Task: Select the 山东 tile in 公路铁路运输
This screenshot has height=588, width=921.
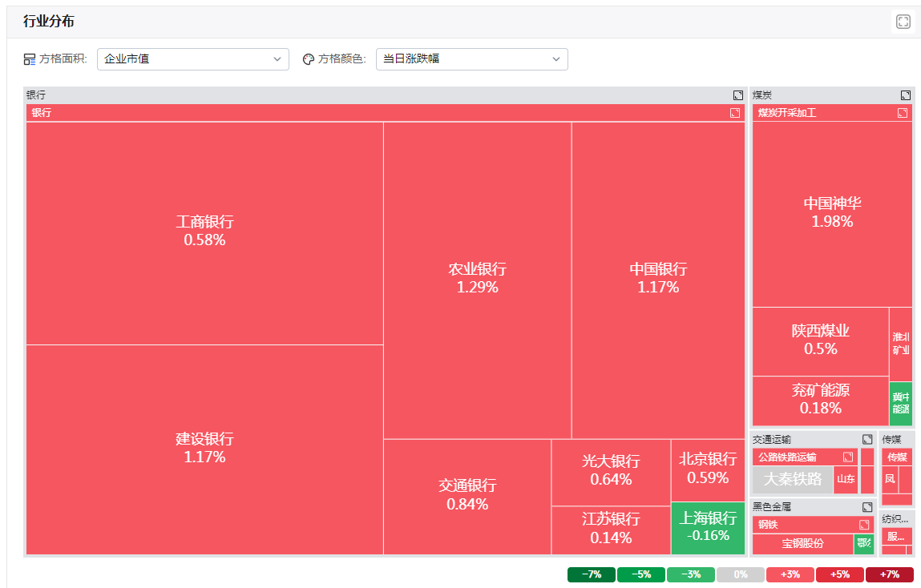Action: coord(846,479)
